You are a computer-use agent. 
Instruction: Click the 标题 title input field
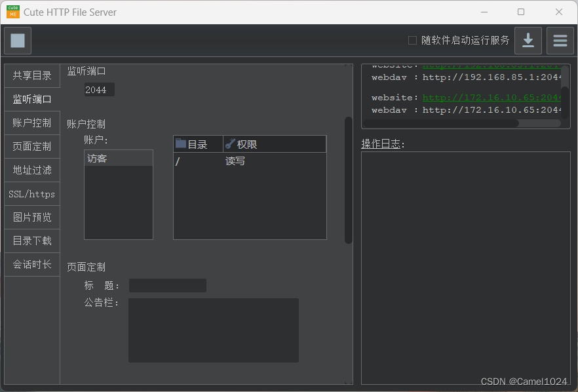click(x=167, y=286)
